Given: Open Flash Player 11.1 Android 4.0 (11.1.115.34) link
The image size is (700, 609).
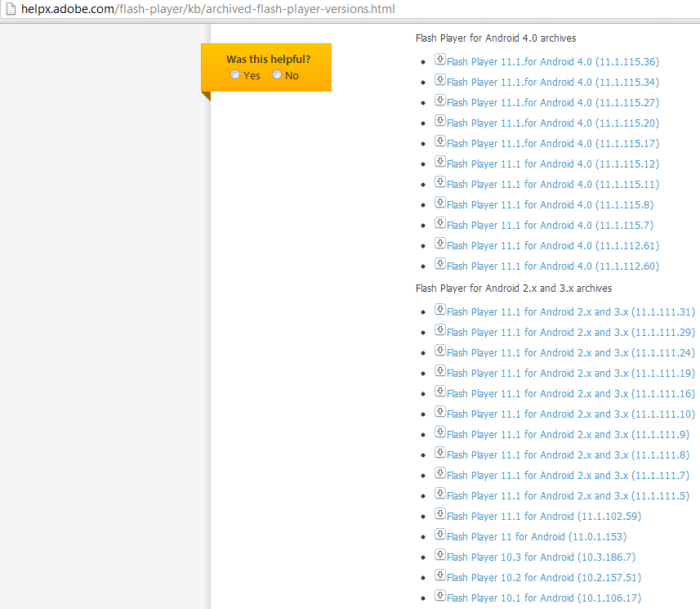Looking at the screenshot, I should pos(553,83).
